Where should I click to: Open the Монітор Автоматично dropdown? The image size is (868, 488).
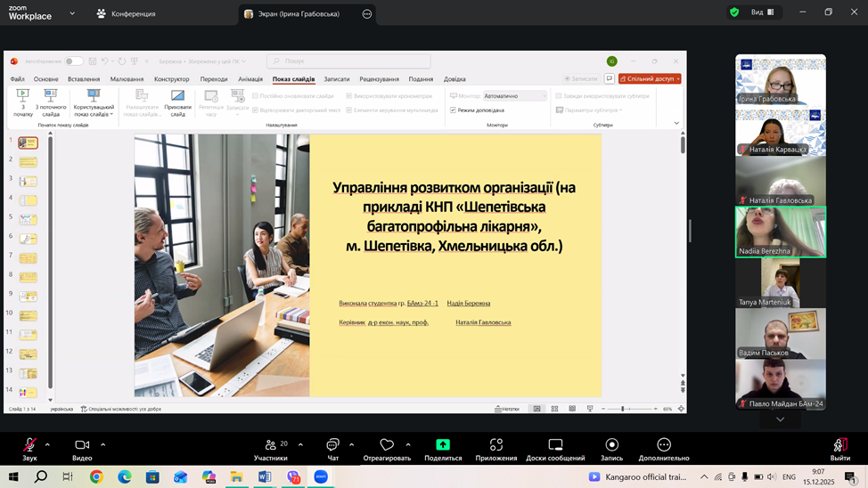pos(515,96)
